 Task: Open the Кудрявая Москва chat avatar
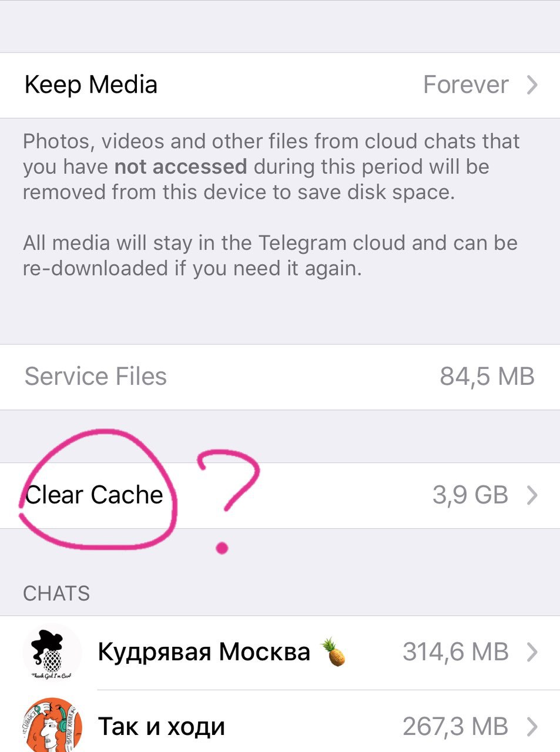[x=52, y=652]
